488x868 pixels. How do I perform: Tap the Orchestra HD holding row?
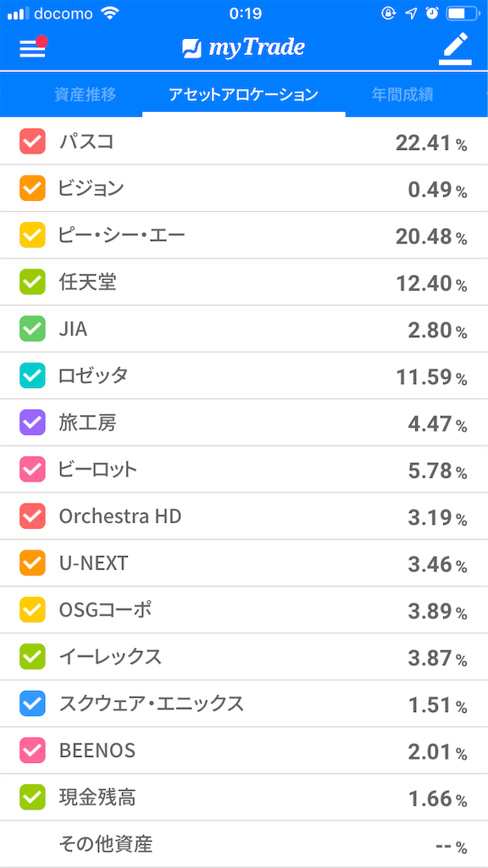(244, 516)
